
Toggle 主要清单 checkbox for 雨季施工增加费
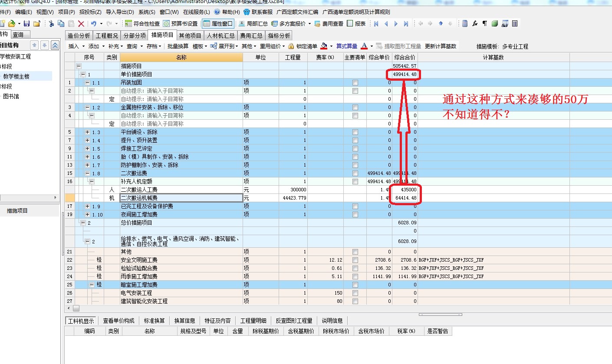pyautogui.click(x=355, y=276)
